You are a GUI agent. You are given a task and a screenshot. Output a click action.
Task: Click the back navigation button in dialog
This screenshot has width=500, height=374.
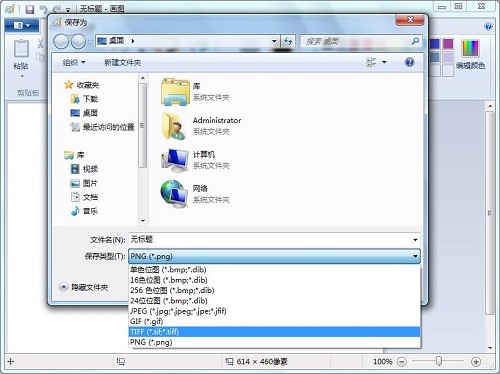click(x=61, y=42)
